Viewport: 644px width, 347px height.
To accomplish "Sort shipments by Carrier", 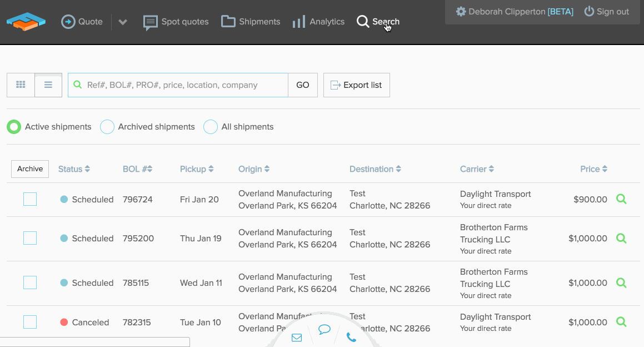I will (x=477, y=169).
